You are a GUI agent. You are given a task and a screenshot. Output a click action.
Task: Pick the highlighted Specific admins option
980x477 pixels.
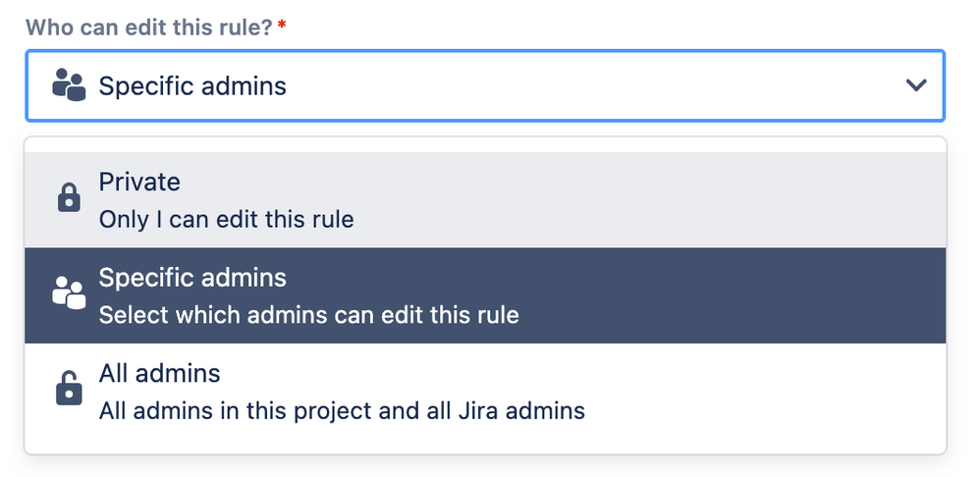[x=485, y=295]
